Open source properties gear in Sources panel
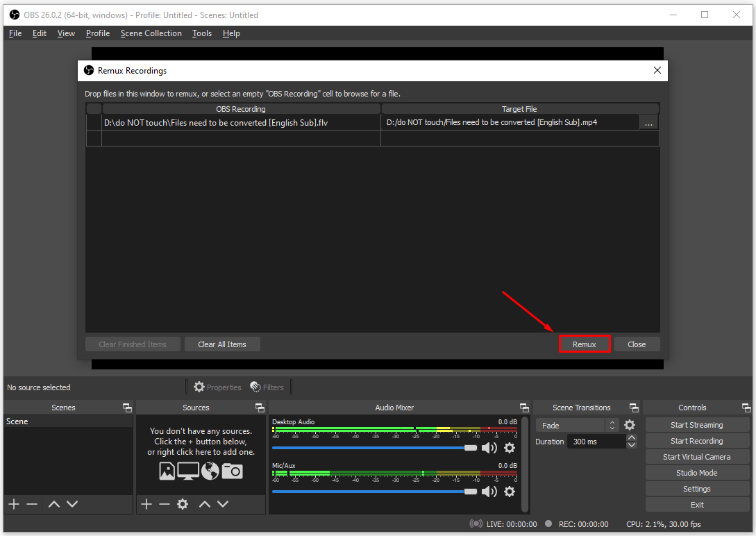The image size is (756, 536). coord(183,504)
